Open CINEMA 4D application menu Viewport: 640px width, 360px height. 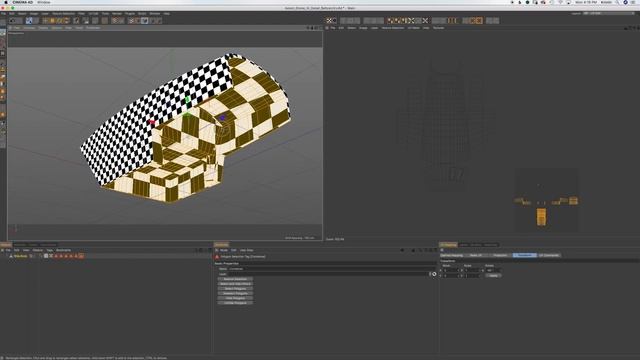click(22, 2)
